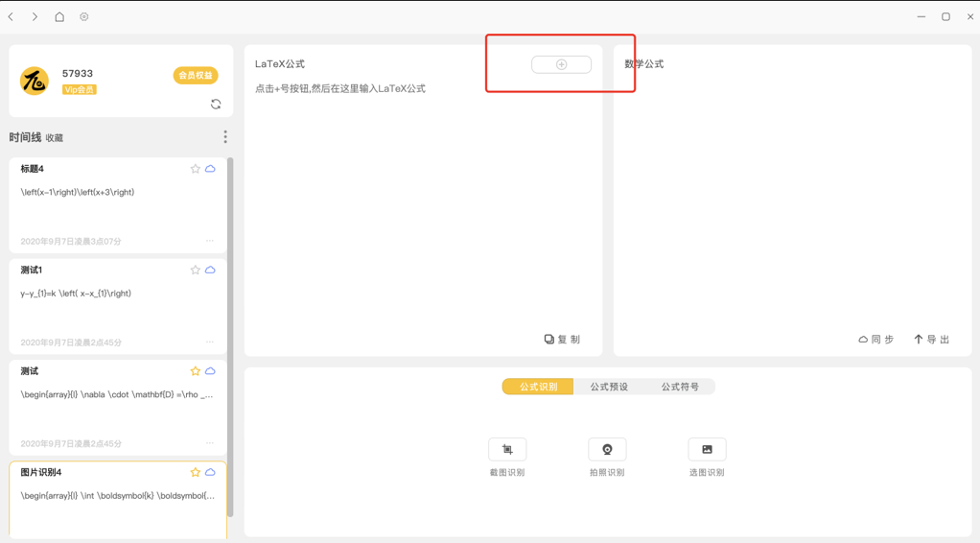Click cloud icon on 测试1 card
The height and width of the screenshot is (543, 980).
click(210, 271)
